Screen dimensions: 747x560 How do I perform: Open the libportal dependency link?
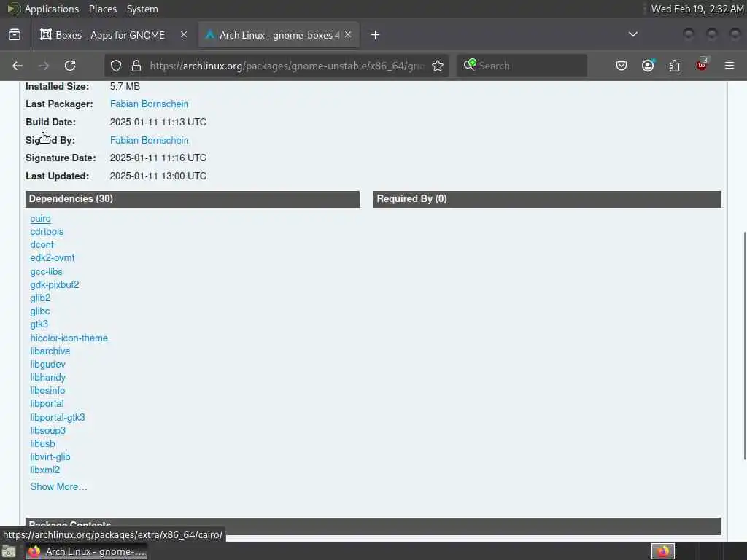[x=47, y=404]
